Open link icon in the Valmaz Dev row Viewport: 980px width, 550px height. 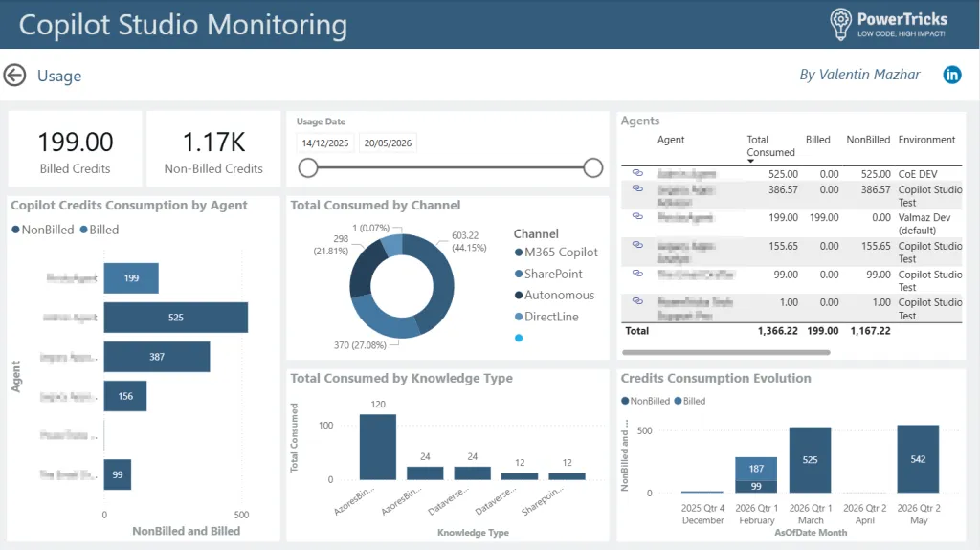[x=637, y=216]
